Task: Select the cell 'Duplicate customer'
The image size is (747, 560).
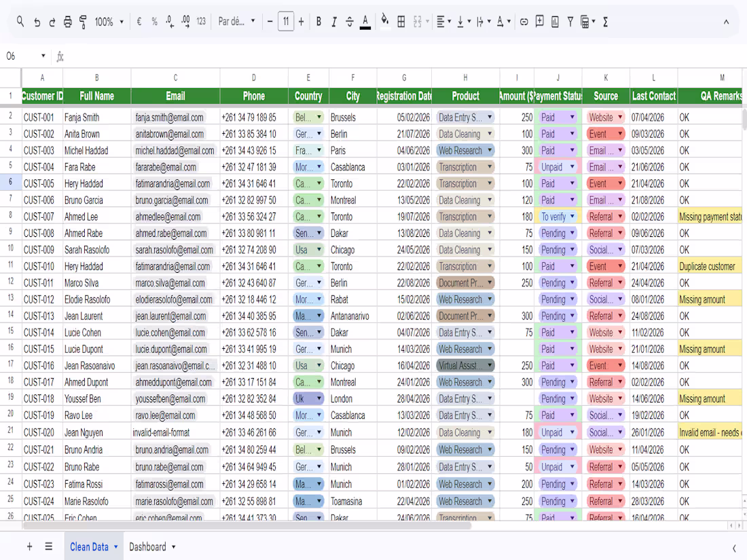Action: tap(710, 267)
